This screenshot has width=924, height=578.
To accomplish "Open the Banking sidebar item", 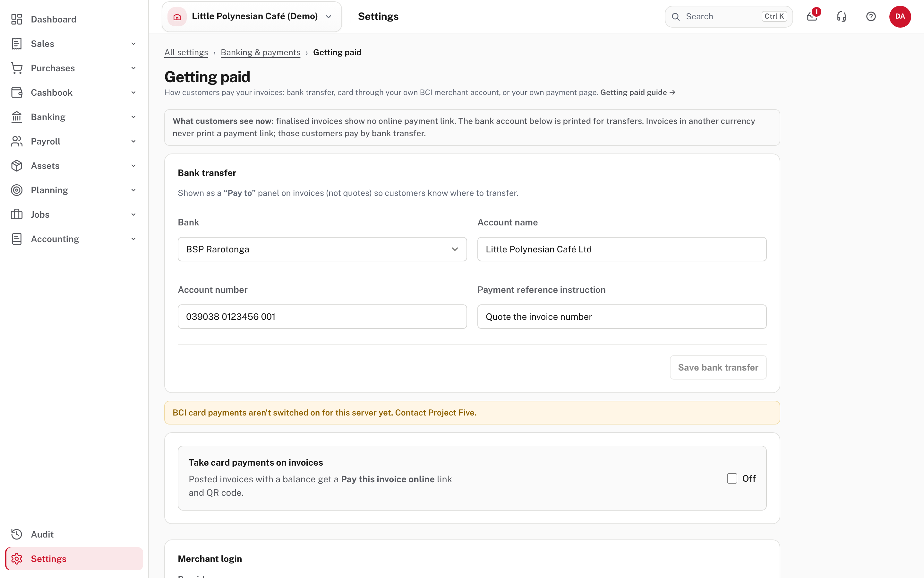I will pos(74,117).
